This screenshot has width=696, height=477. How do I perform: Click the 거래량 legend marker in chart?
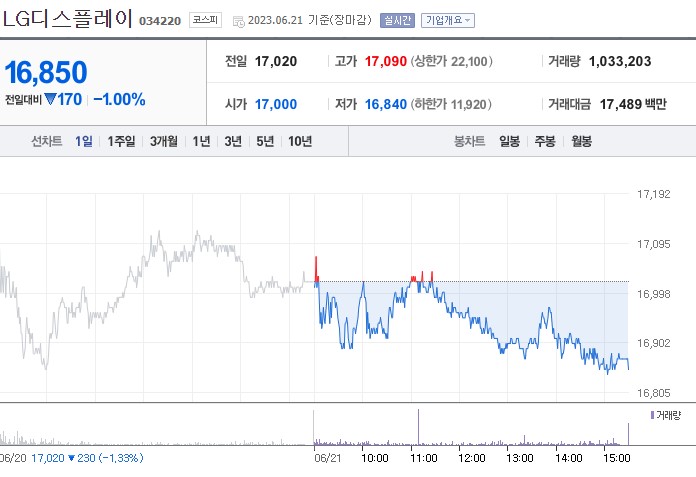[652, 415]
